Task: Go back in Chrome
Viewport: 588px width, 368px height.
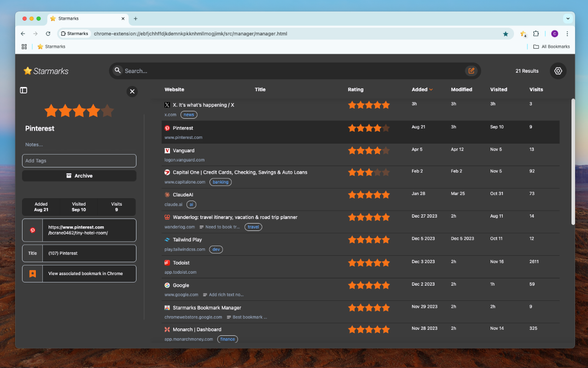Action: pyautogui.click(x=23, y=34)
